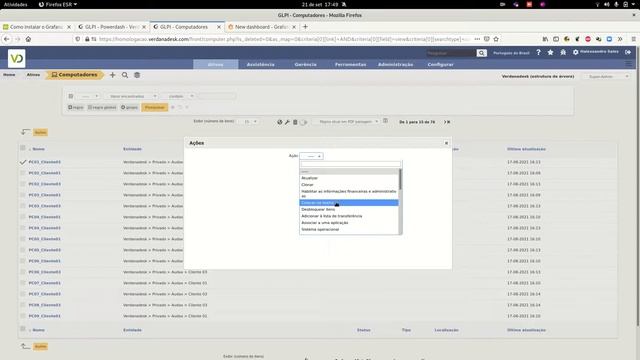Open the Super-Admin profile dropdown
Viewport: 640px width, 360px height.
(606, 76)
